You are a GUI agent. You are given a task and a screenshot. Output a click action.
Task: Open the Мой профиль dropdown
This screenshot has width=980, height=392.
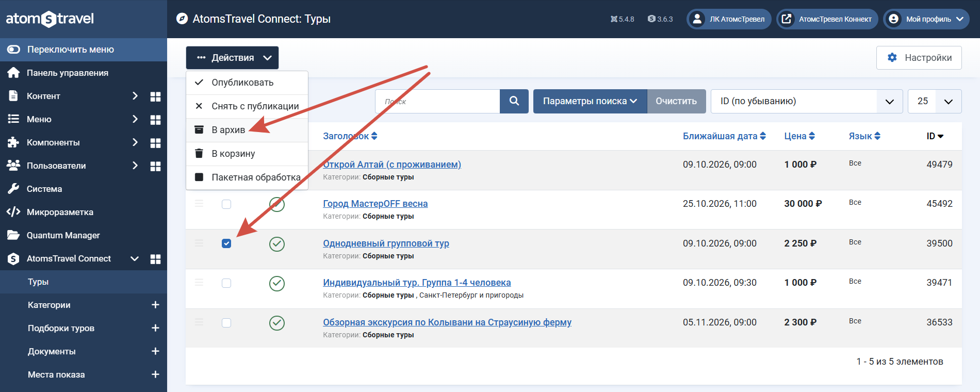pos(926,19)
